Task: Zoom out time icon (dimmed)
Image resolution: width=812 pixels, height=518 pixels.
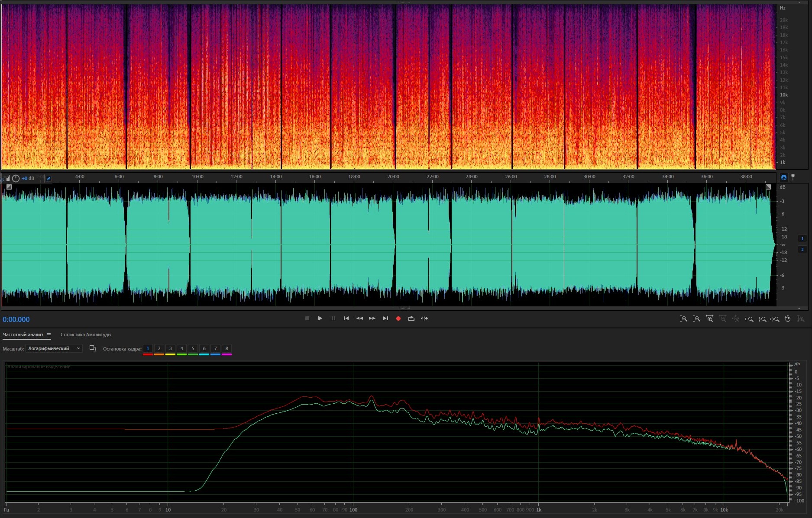Action: coord(722,319)
